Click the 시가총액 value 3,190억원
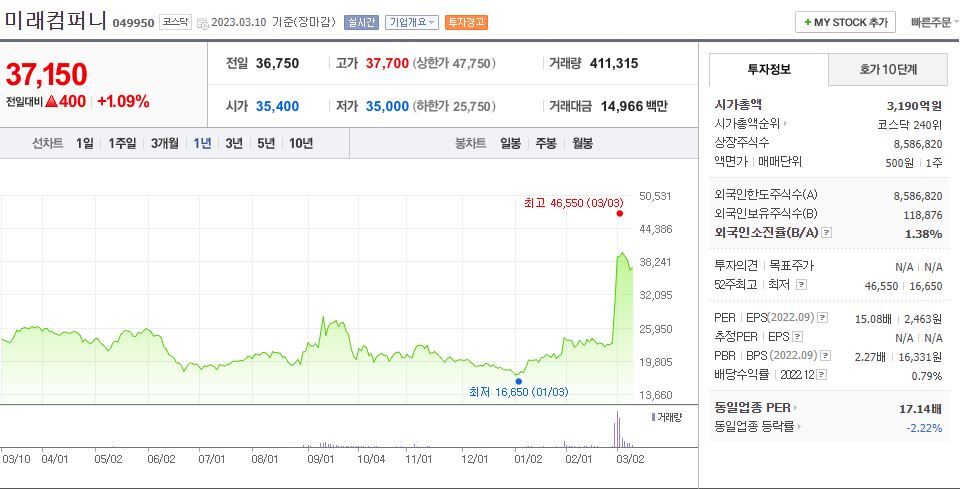Screen dimensions: 963x489 (914, 106)
